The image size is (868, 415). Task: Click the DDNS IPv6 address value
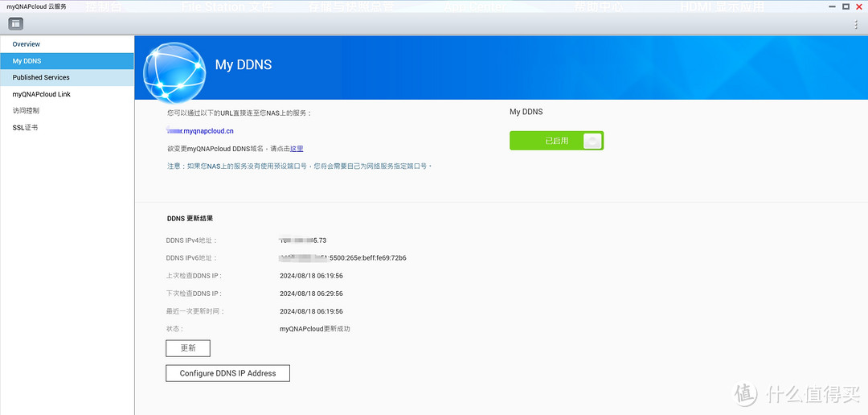point(343,258)
